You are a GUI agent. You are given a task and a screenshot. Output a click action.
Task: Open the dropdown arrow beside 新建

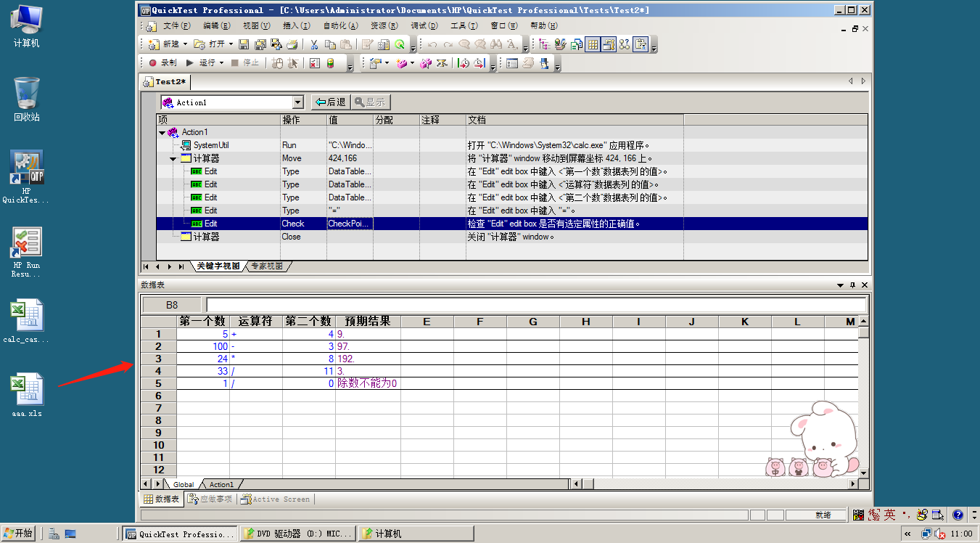tap(185, 44)
